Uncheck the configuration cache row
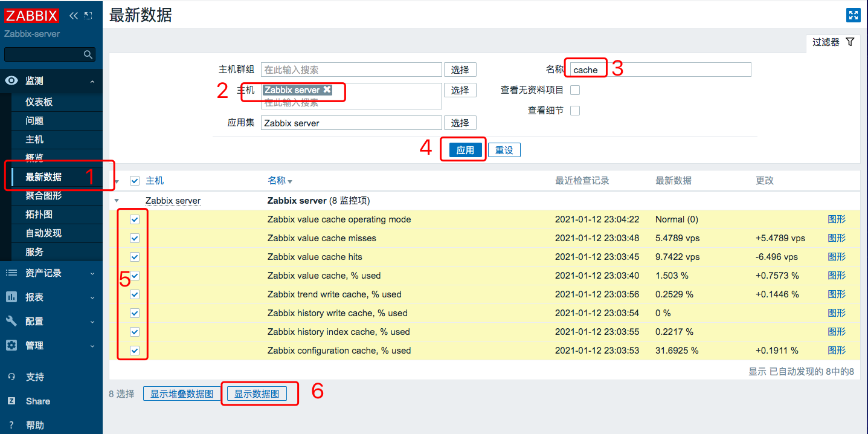This screenshot has height=434, width=868. 135,351
